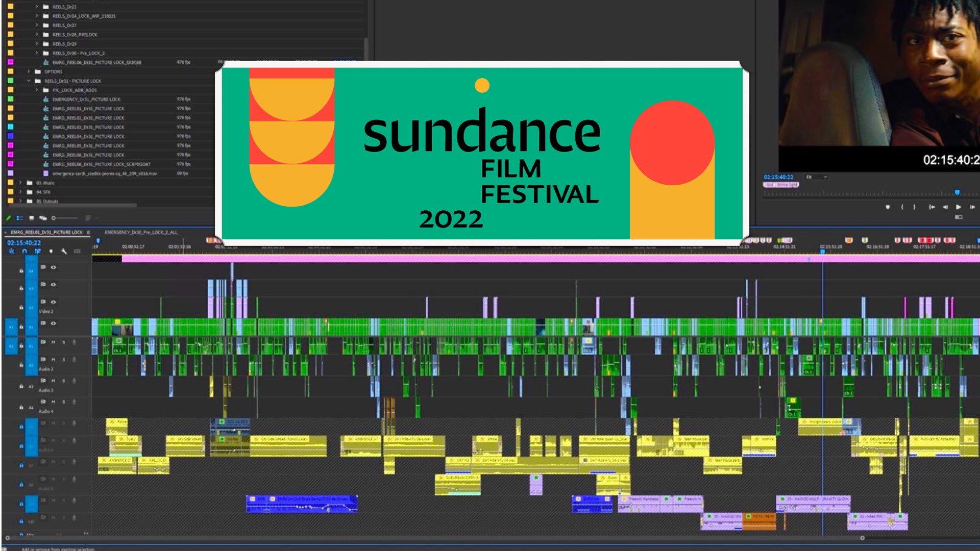
Task: Click comparison view icon below Play button
Action: click(x=958, y=217)
